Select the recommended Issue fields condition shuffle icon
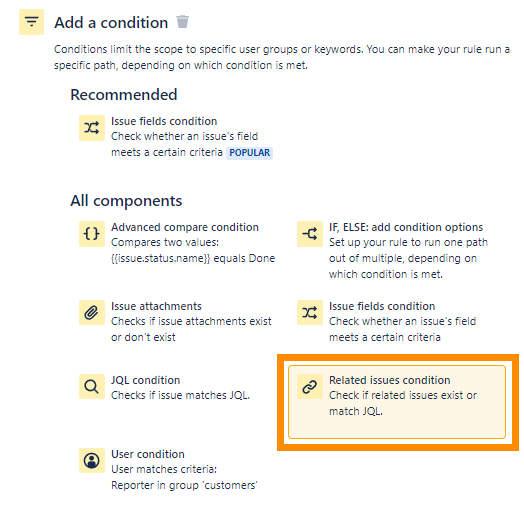Viewport: 524px width, 507px height. click(92, 128)
